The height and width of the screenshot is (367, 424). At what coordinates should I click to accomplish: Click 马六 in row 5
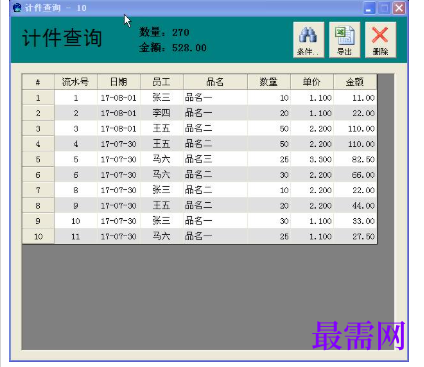click(161, 159)
